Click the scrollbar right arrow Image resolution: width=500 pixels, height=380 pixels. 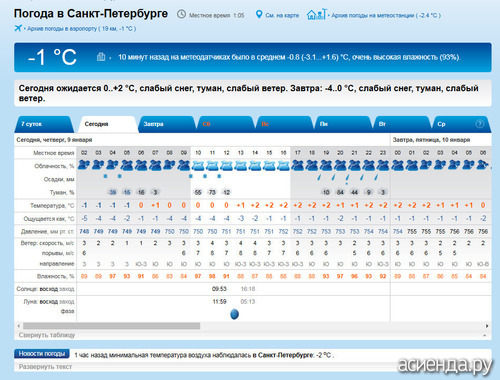[487, 326]
